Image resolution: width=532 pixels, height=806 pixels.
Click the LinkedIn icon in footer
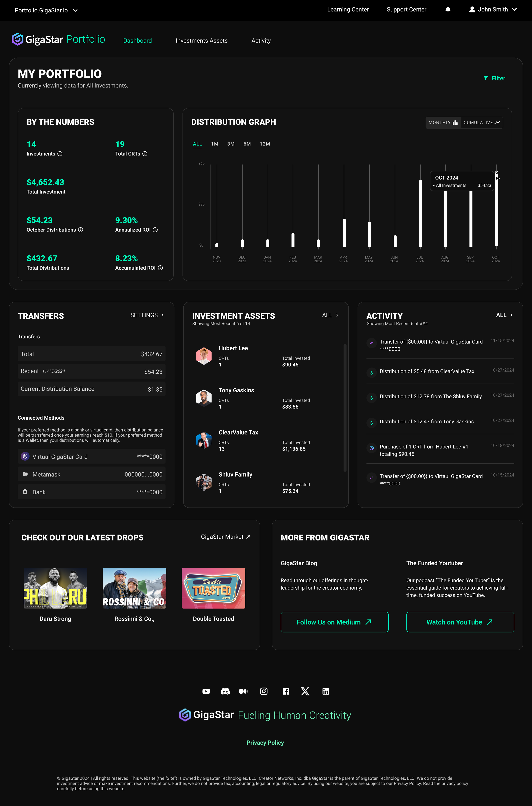[326, 691]
